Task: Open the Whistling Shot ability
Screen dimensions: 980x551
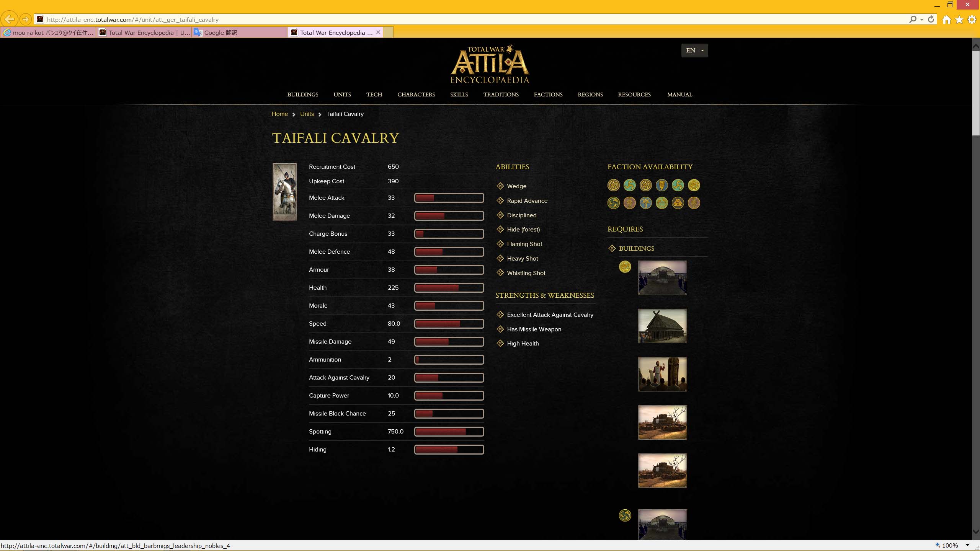Action: [x=526, y=273]
